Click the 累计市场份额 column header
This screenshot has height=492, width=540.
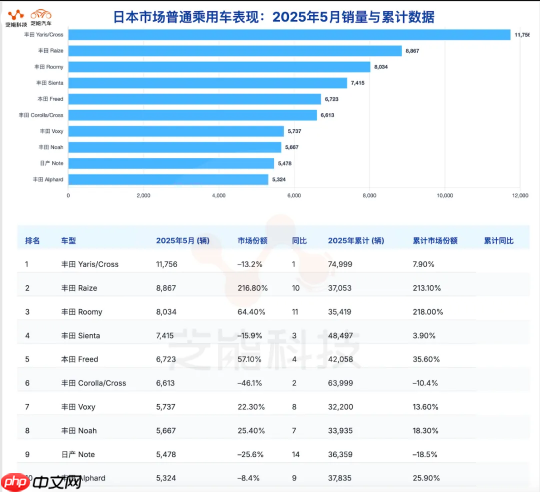435,241
